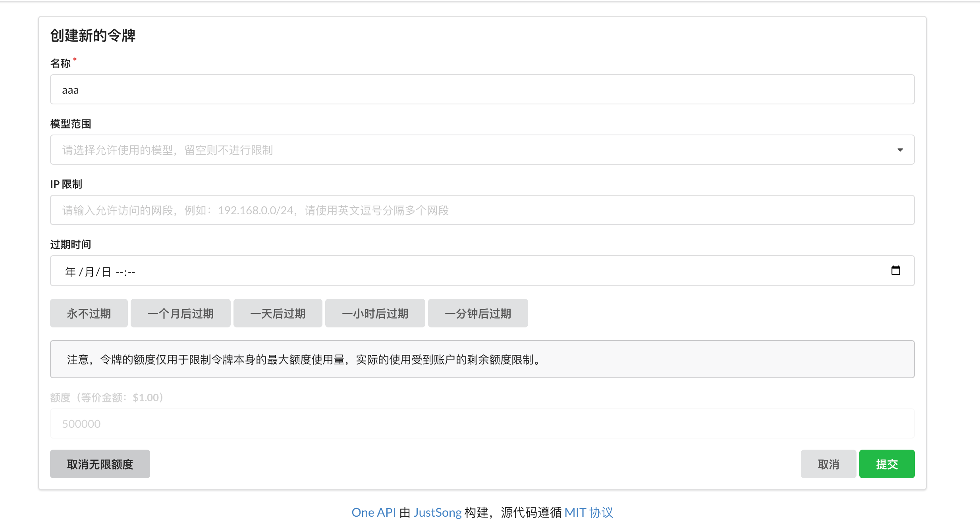This screenshot has width=980, height=531.
Task: Visit the JustSong footer link
Action: (437, 512)
